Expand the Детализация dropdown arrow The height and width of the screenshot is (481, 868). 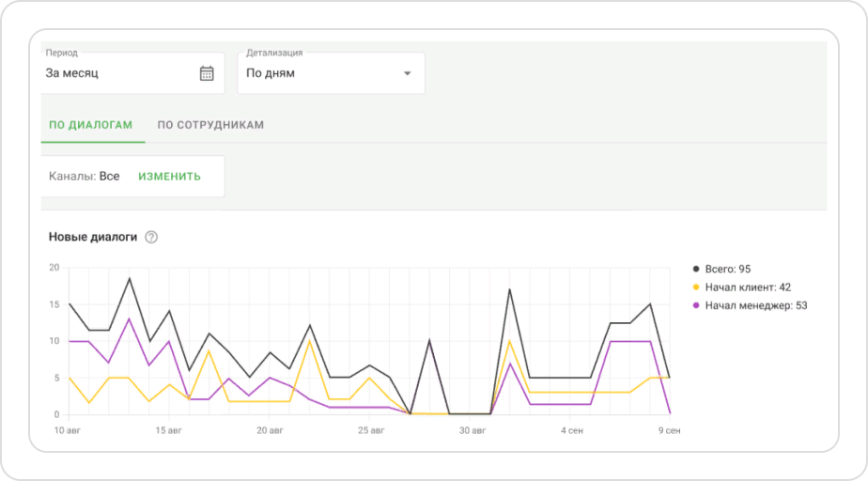point(407,73)
